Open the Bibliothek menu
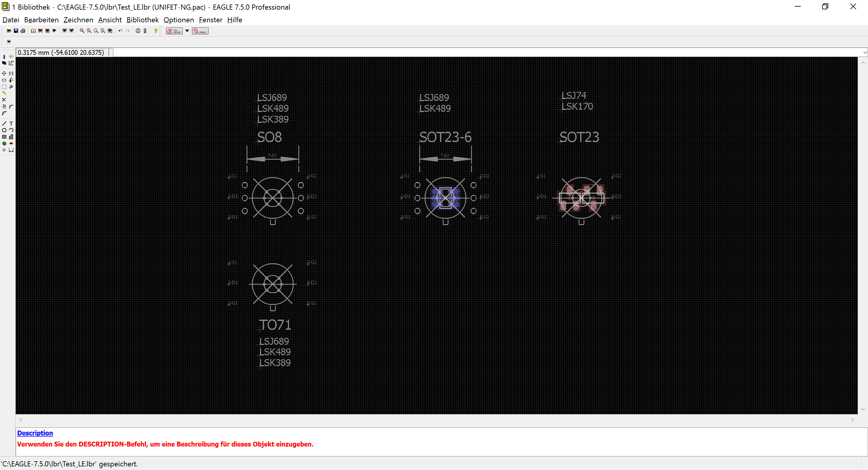The height and width of the screenshot is (470, 868). click(143, 20)
